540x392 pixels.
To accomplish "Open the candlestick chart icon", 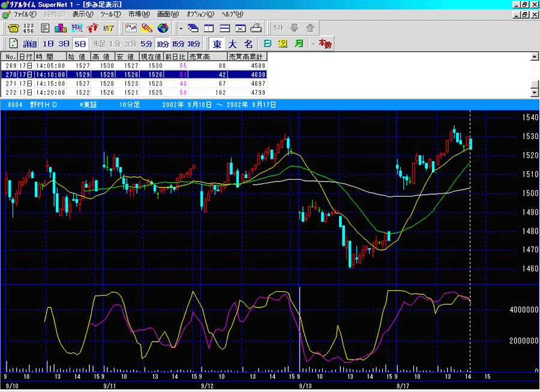I will click(131, 28).
